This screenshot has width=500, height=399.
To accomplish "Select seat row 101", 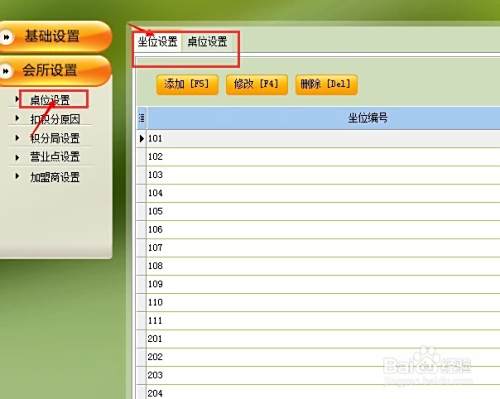I will [318, 139].
